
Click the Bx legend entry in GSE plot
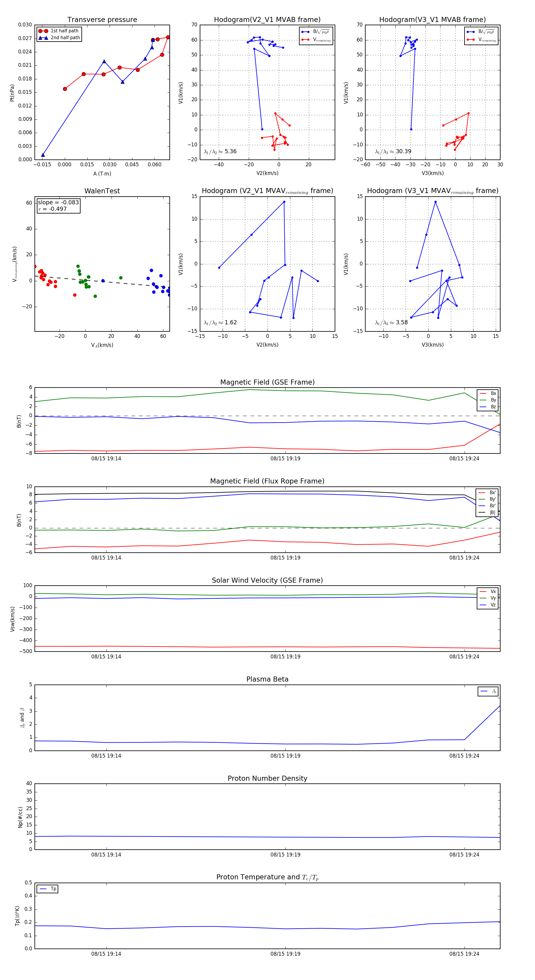pos(488,393)
